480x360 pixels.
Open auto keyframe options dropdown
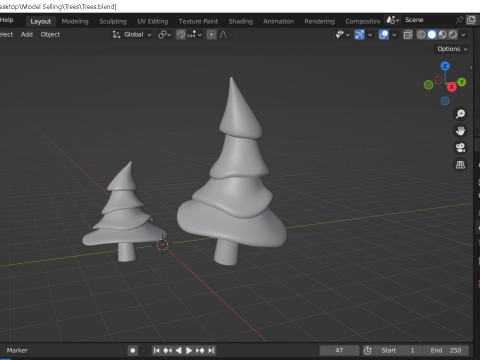(x=143, y=350)
